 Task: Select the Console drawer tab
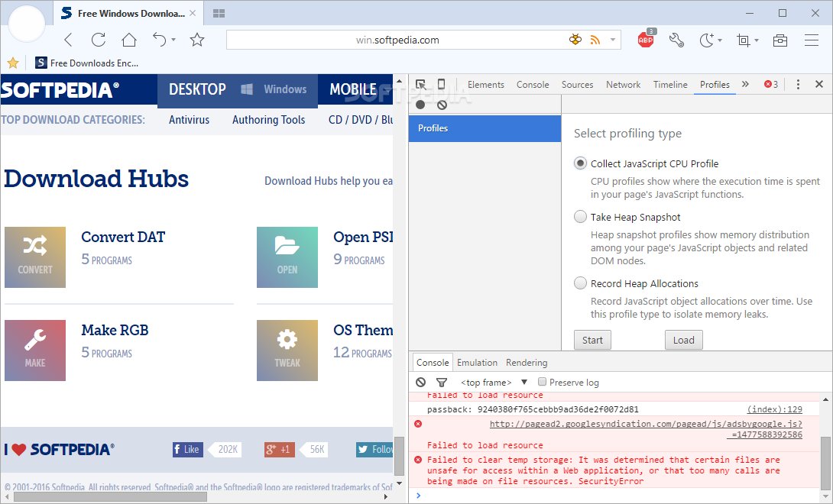click(x=433, y=362)
